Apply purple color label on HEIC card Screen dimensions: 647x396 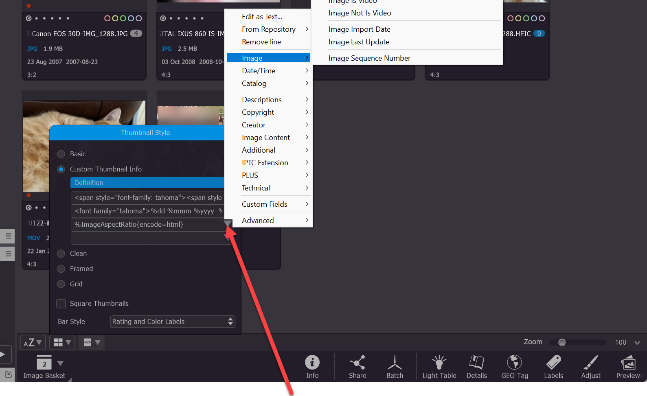[x=542, y=18]
